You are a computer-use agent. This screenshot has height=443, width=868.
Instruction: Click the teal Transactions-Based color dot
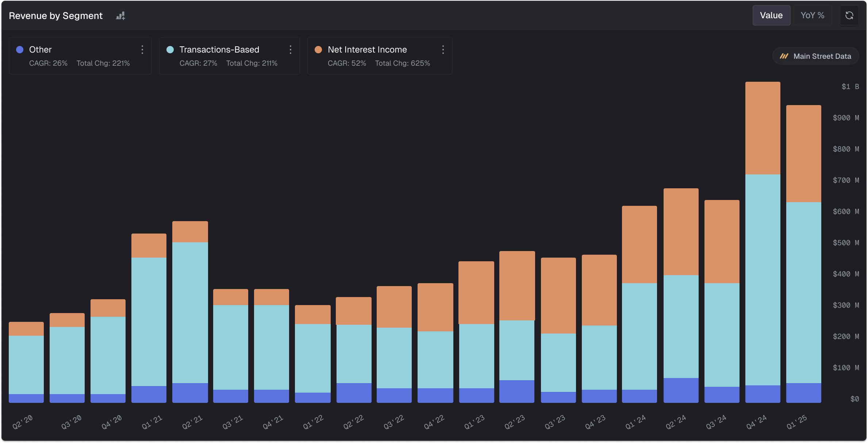tap(170, 50)
